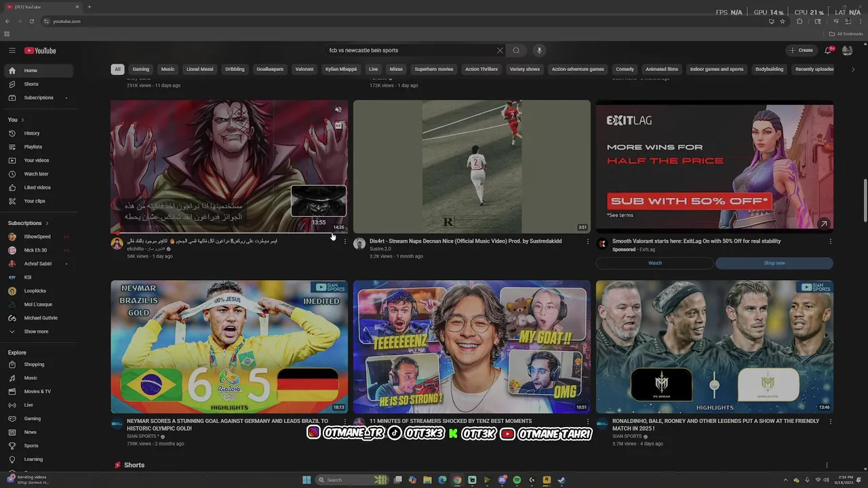The image size is (868, 488).
Task: Open Live in Explore
Action: (39, 405)
